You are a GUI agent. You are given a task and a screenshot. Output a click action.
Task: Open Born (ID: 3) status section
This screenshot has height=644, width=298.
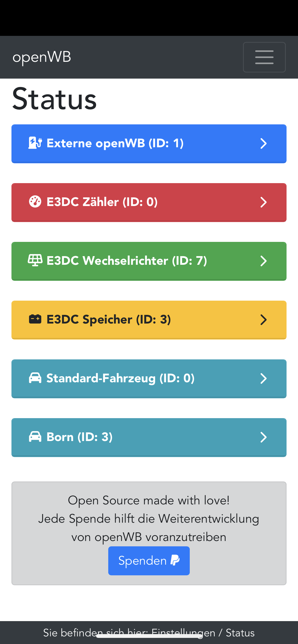(x=79, y=437)
